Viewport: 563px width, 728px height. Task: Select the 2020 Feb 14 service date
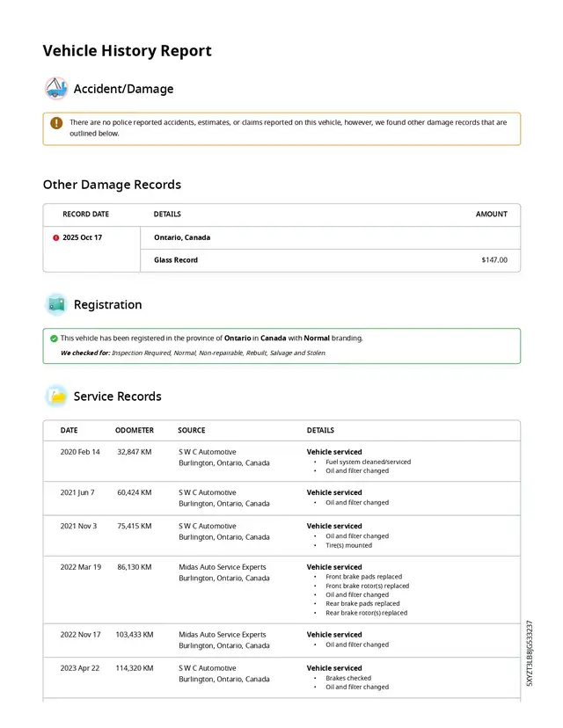[80, 452]
